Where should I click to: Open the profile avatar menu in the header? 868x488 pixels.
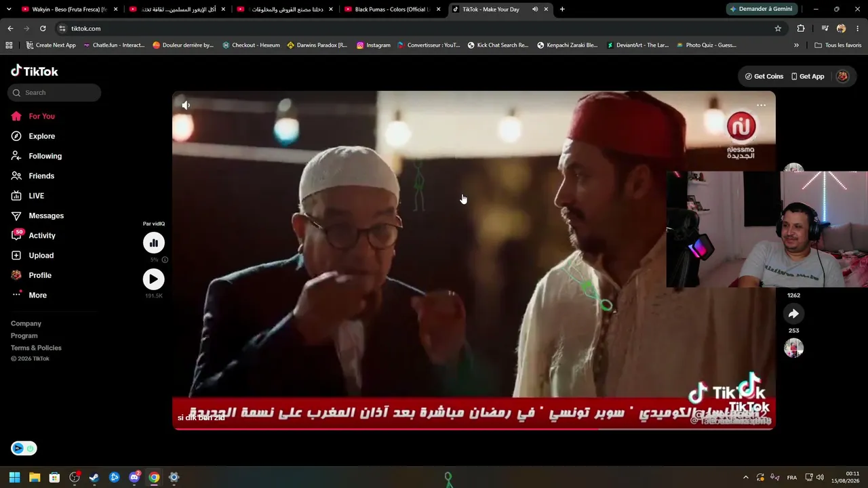point(842,77)
